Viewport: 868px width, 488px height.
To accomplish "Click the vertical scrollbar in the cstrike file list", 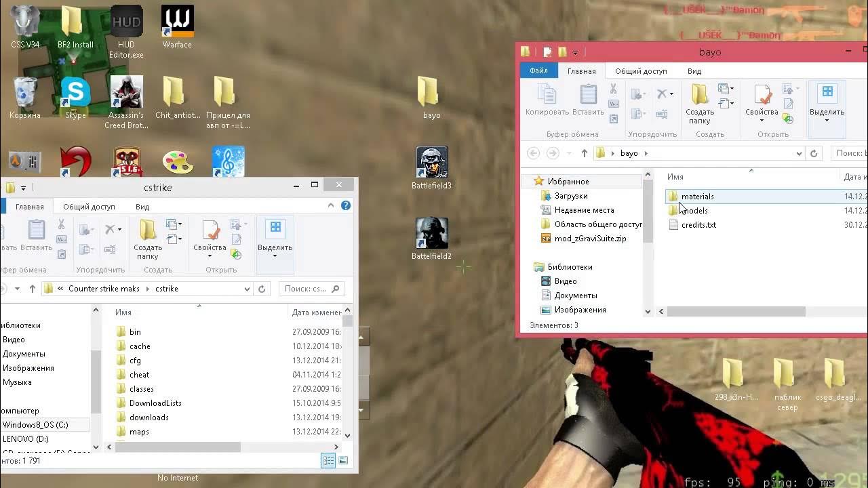I will (x=348, y=321).
